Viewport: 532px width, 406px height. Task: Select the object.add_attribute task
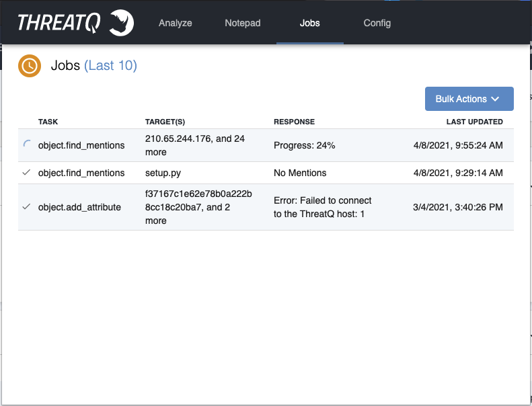pos(79,207)
